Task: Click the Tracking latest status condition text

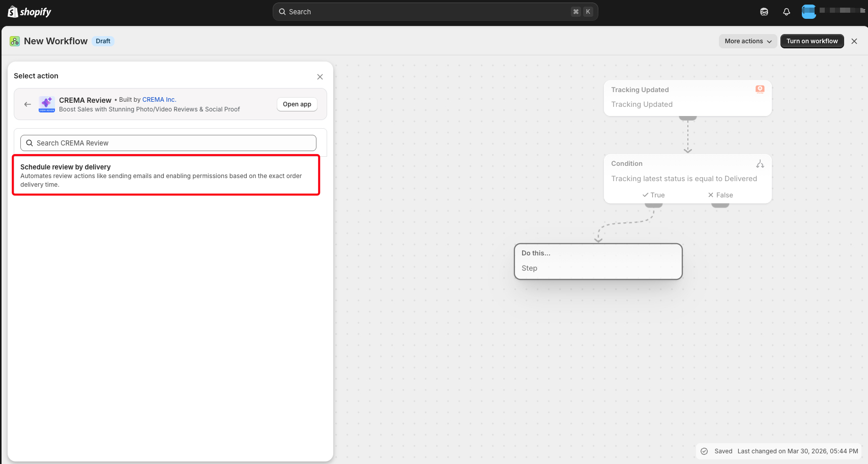Action: coord(684,179)
